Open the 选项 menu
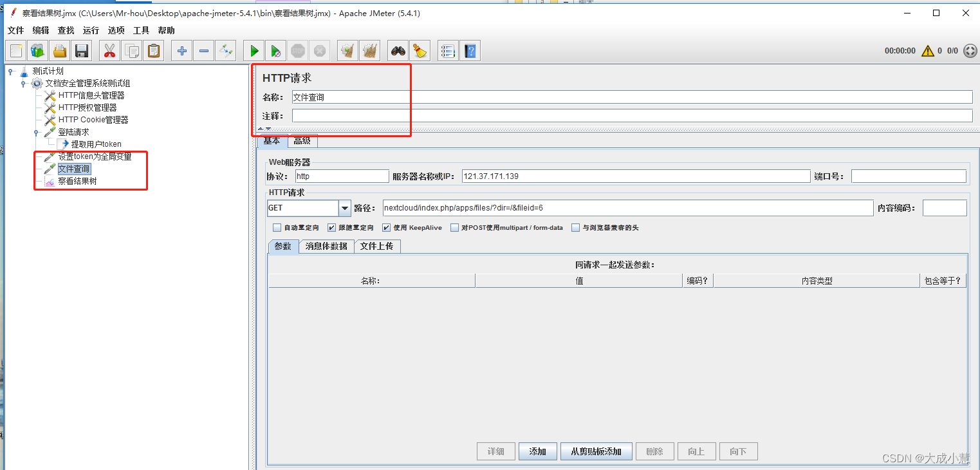This screenshot has width=980, height=470. pos(116,30)
